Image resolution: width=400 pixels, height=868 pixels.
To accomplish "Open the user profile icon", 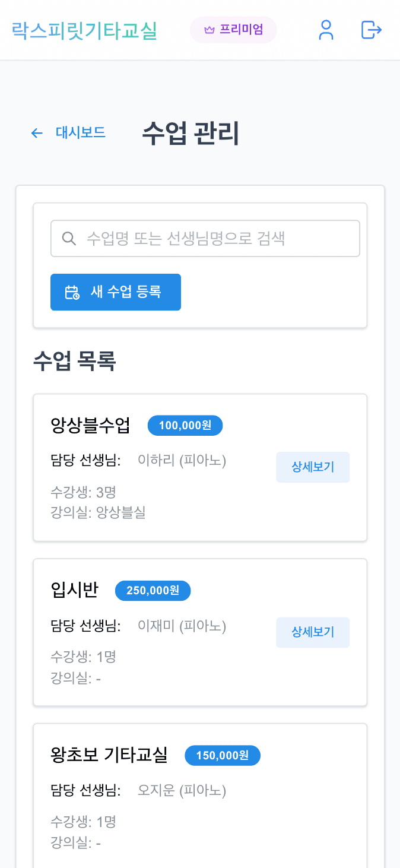I will pyautogui.click(x=325, y=31).
